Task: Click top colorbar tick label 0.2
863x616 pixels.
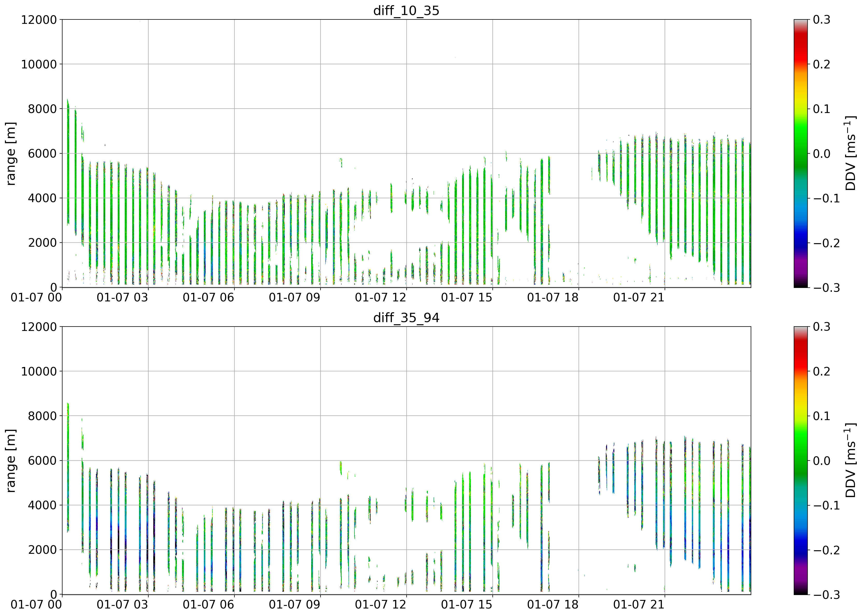Action: [x=822, y=64]
